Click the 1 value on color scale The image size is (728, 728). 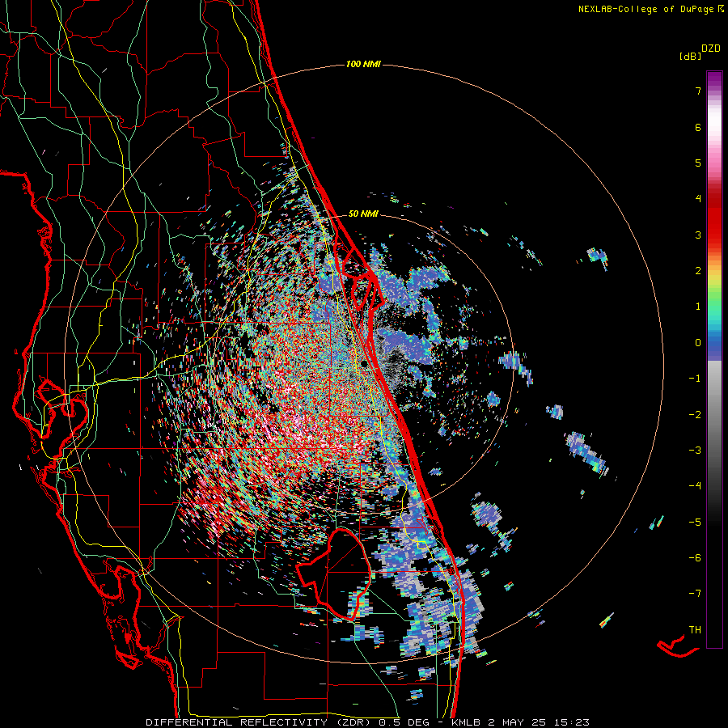point(698,307)
